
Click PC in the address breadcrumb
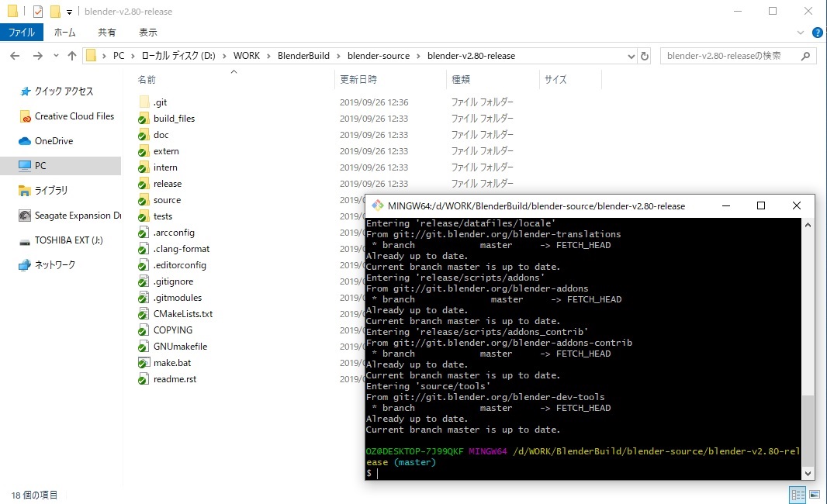click(x=119, y=56)
